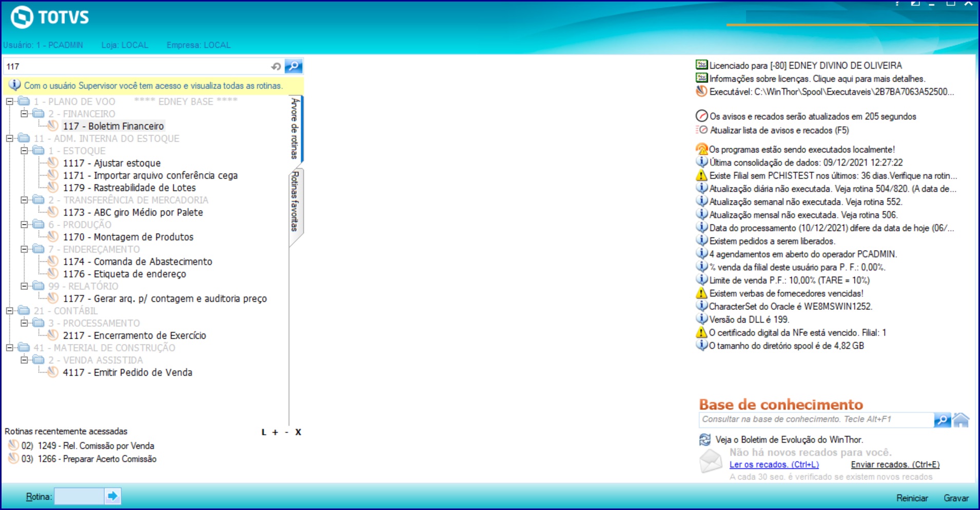Click routine icon of 1170 Montagem de Produtos
The height and width of the screenshot is (510, 980).
pyautogui.click(x=53, y=237)
